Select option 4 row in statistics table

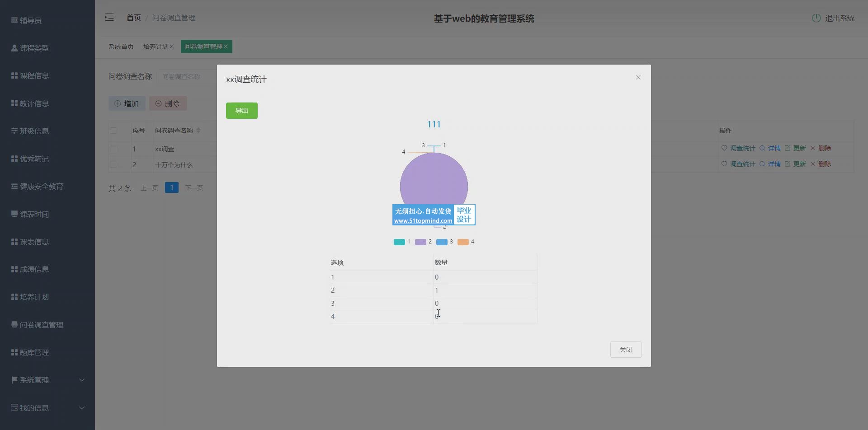click(x=434, y=317)
